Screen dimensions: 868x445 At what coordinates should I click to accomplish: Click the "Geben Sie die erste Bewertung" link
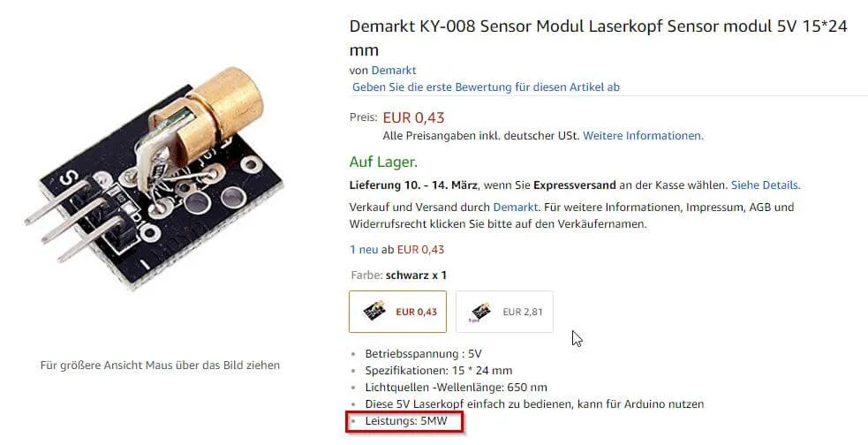(x=486, y=87)
